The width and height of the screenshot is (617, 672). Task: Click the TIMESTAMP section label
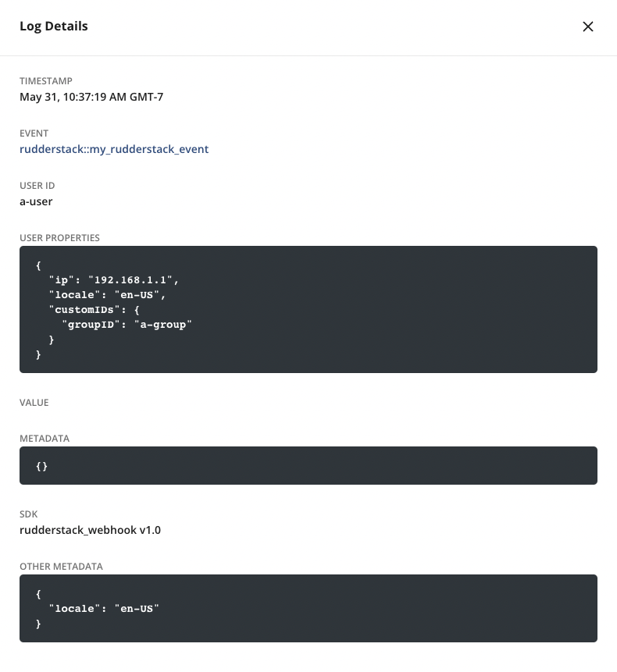[x=46, y=80]
